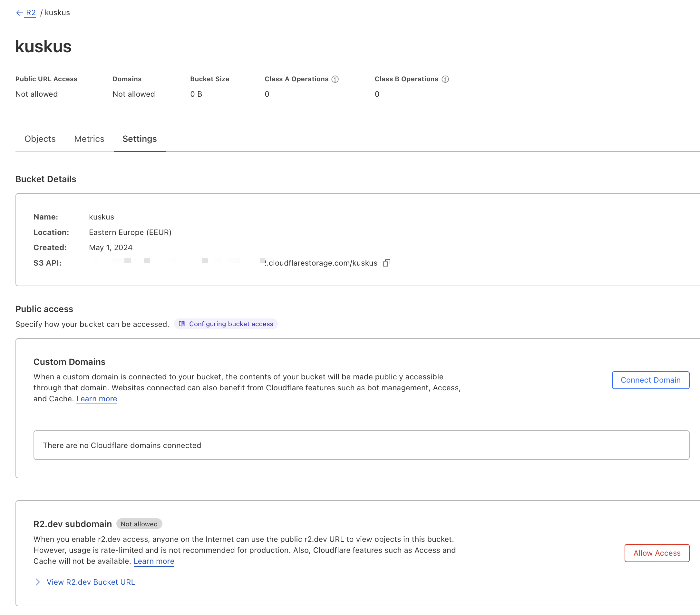Click the S3 API endpoint URL text

[322, 263]
